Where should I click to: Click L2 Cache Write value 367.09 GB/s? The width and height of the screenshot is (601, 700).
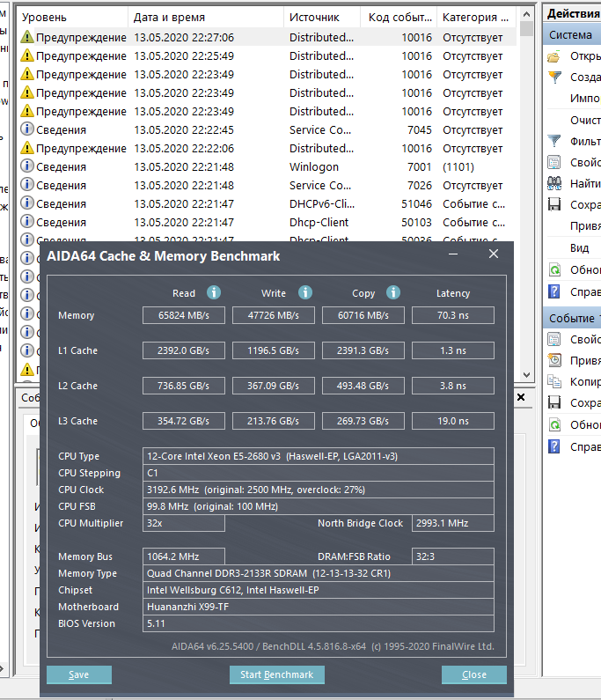[x=274, y=386]
